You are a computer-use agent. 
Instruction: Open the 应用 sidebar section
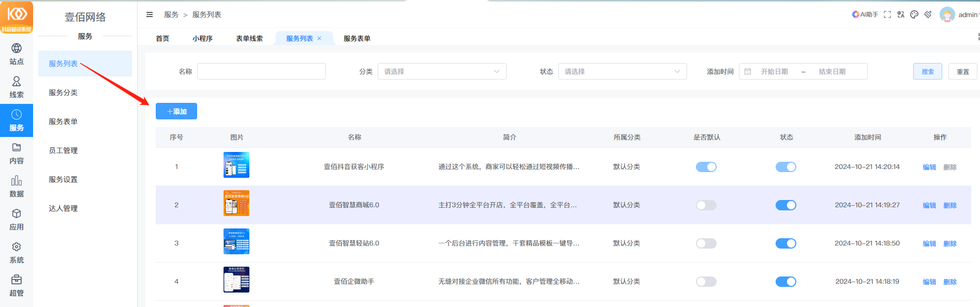(x=17, y=220)
